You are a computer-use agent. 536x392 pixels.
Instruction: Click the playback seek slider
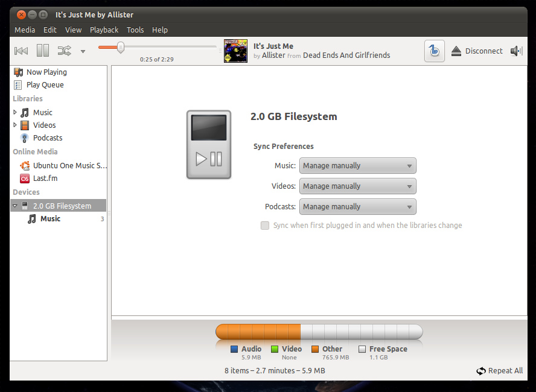tap(157, 47)
